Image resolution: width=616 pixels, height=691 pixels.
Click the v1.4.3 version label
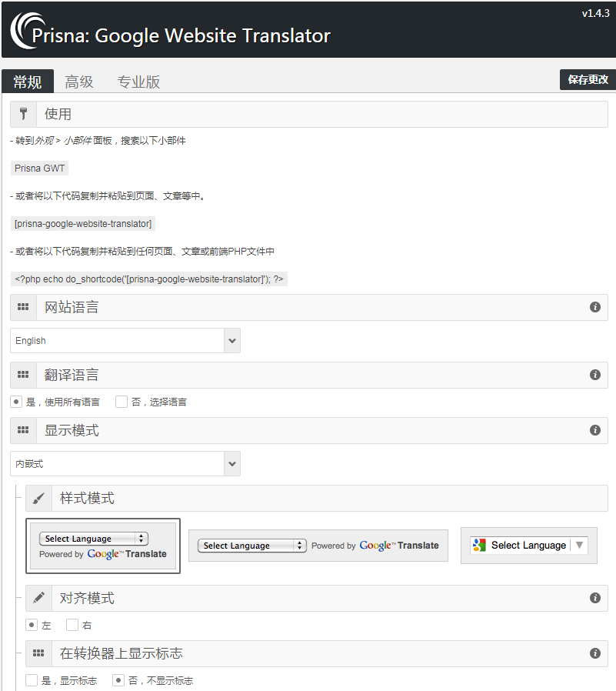tap(595, 13)
